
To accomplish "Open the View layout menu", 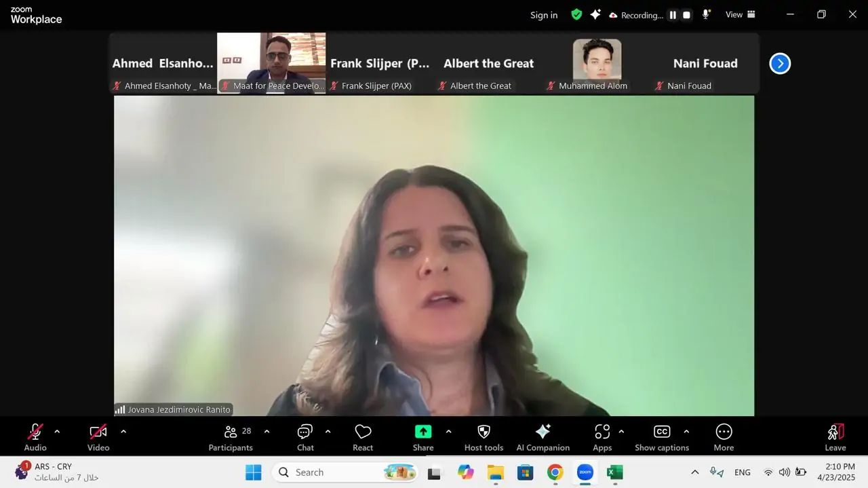I will [x=740, y=15].
